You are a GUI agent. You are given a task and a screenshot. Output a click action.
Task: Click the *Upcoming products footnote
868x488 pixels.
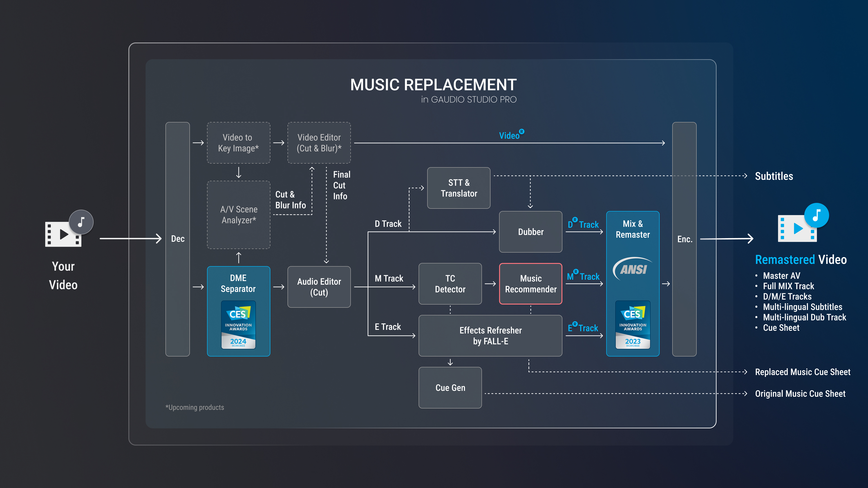coord(194,408)
